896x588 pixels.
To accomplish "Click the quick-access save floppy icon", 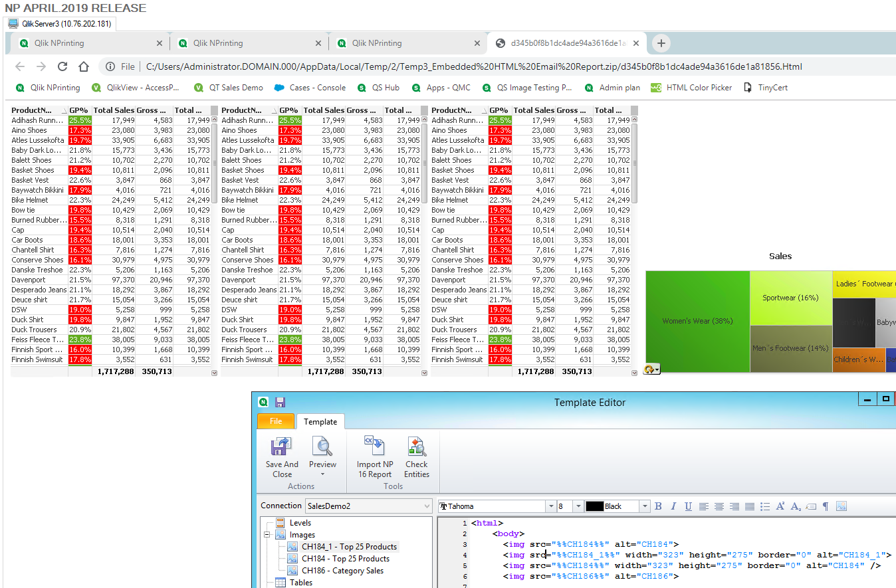I will 280,402.
